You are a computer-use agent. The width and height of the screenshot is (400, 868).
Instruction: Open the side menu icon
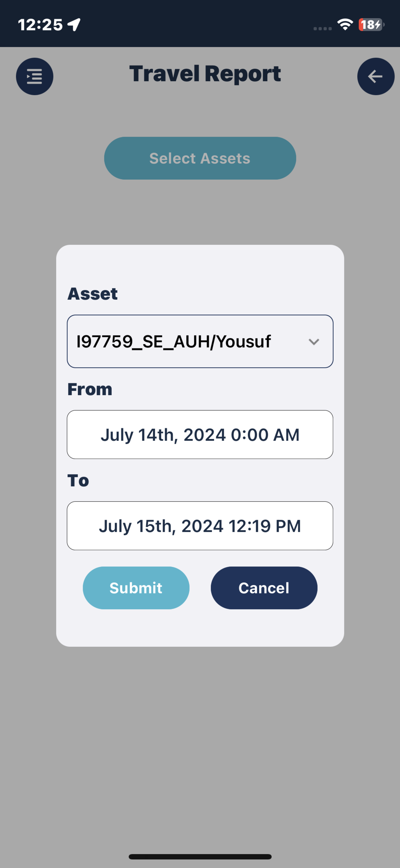34,76
